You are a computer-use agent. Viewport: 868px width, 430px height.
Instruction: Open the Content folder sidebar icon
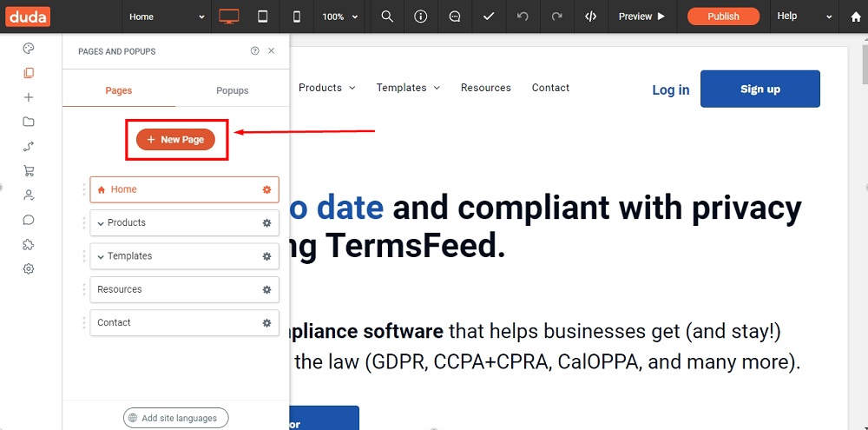29,122
